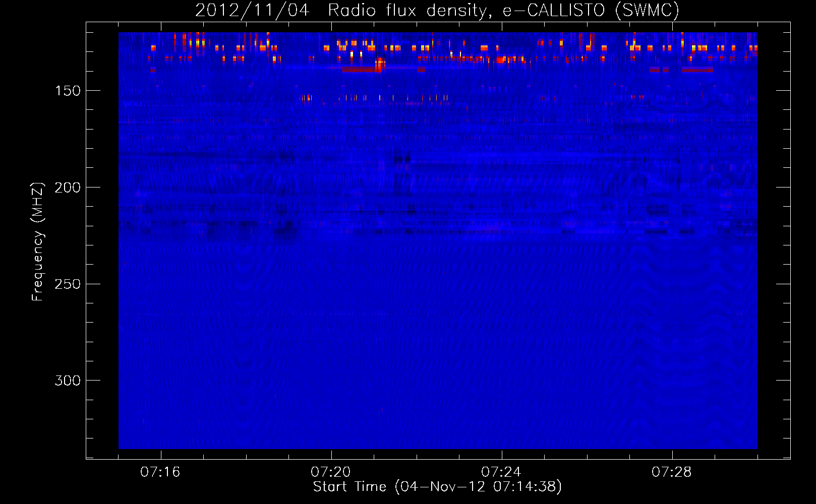Screen dimensions: 816x504
Task: Click the 250 frequency tick label
Action: click(68, 284)
